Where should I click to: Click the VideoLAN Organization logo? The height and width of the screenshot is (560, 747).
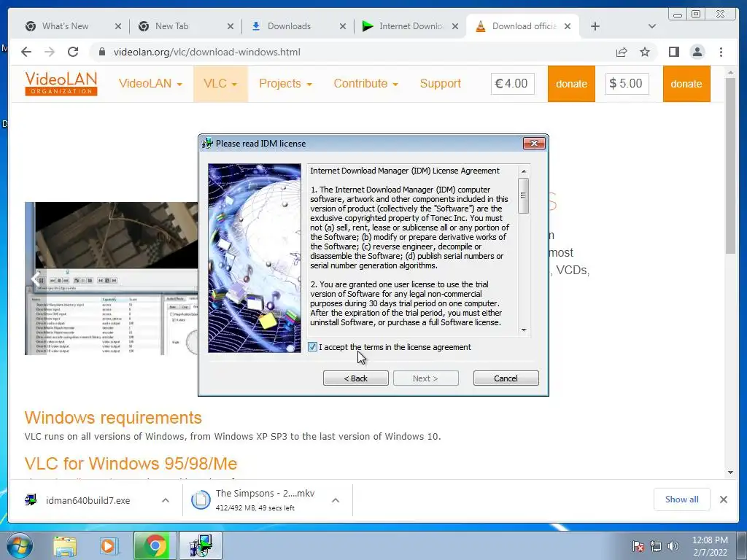click(61, 83)
